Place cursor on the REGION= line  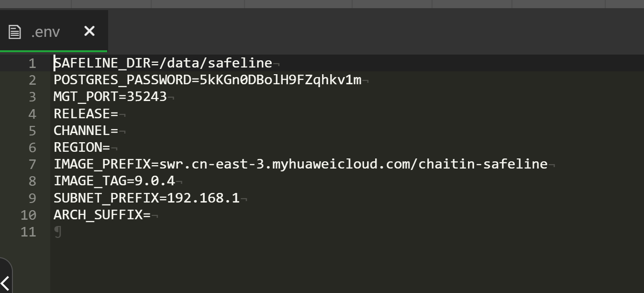(x=82, y=147)
